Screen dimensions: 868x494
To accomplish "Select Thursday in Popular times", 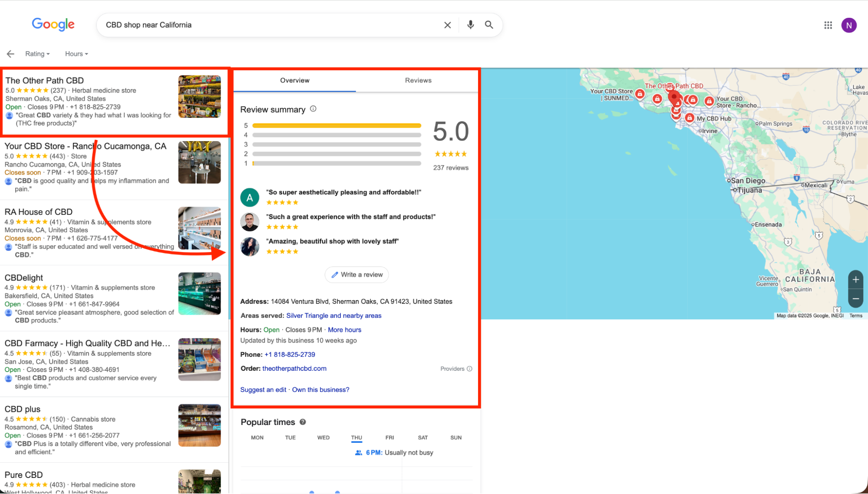I will click(356, 437).
